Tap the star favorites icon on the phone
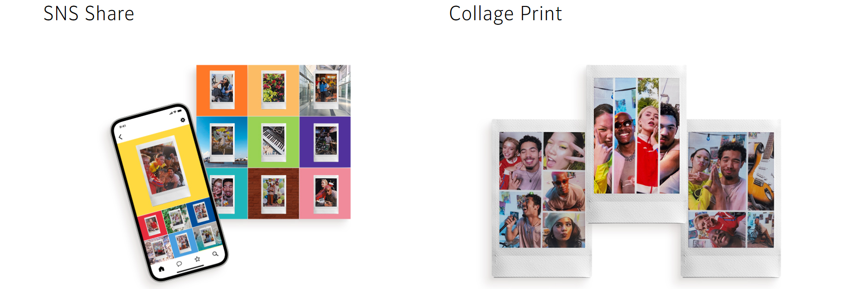The height and width of the screenshot is (289, 868). coord(197,259)
